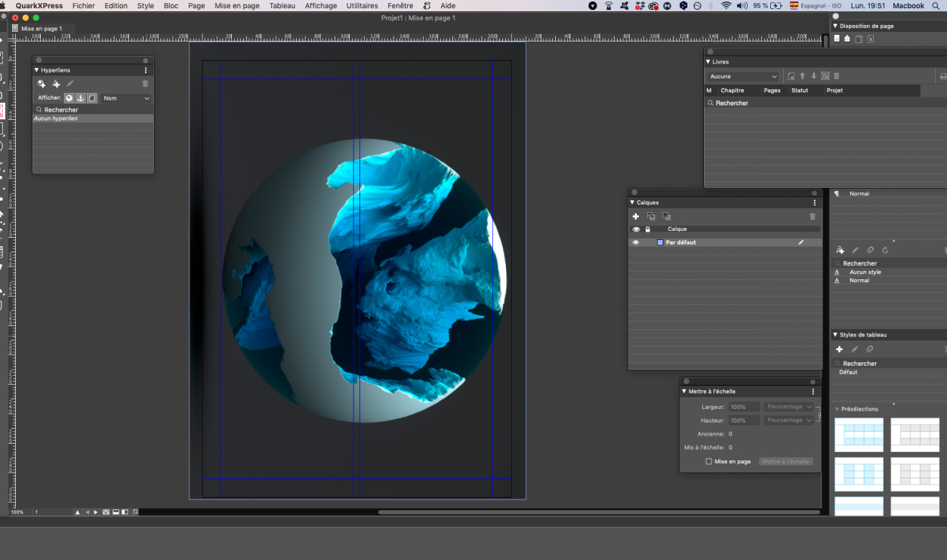Select first blue table preset thumbnail
Viewport: 947px width, 560px height.
click(859, 435)
